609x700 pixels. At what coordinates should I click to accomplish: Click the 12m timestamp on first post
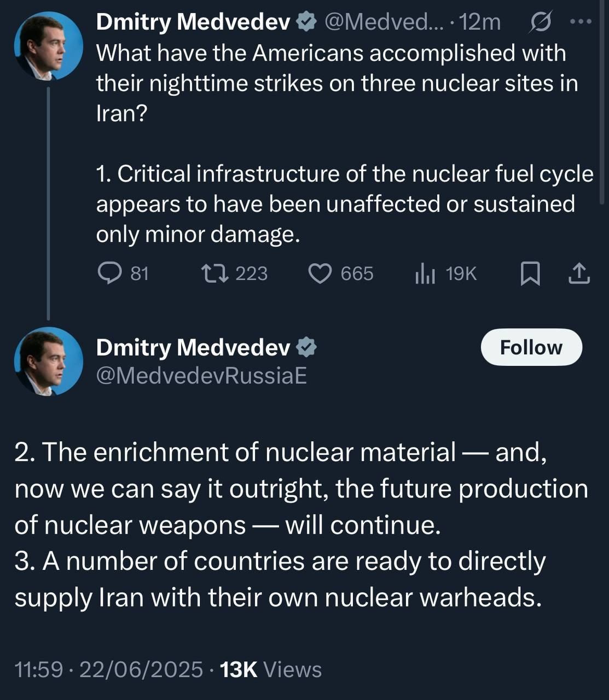(480, 22)
